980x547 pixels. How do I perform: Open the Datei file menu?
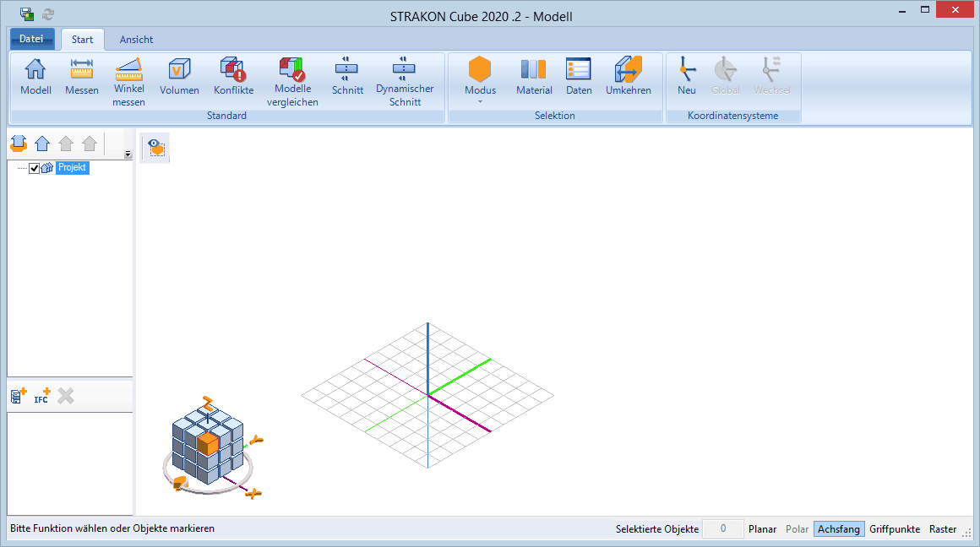coord(32,39)
